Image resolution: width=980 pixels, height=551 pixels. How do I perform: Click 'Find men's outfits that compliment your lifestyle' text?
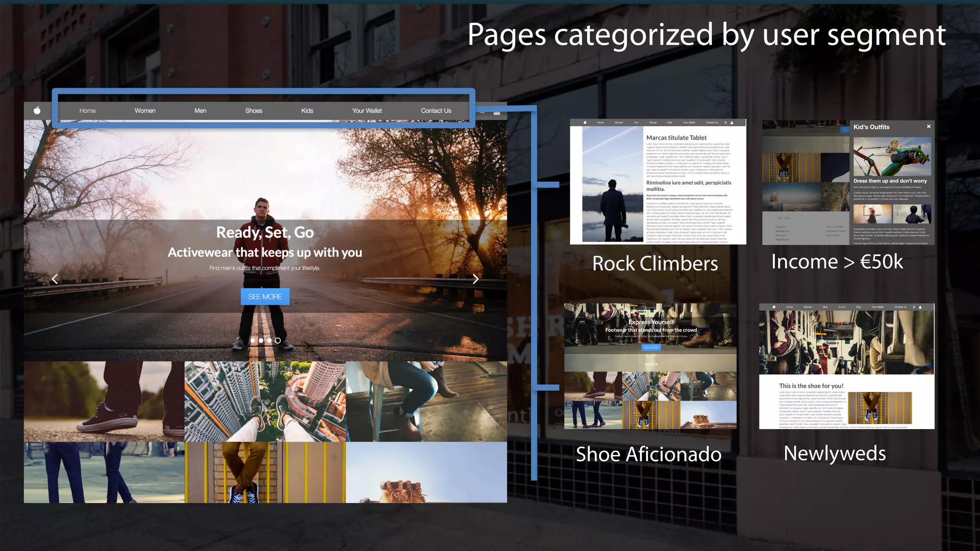(265, 268)
